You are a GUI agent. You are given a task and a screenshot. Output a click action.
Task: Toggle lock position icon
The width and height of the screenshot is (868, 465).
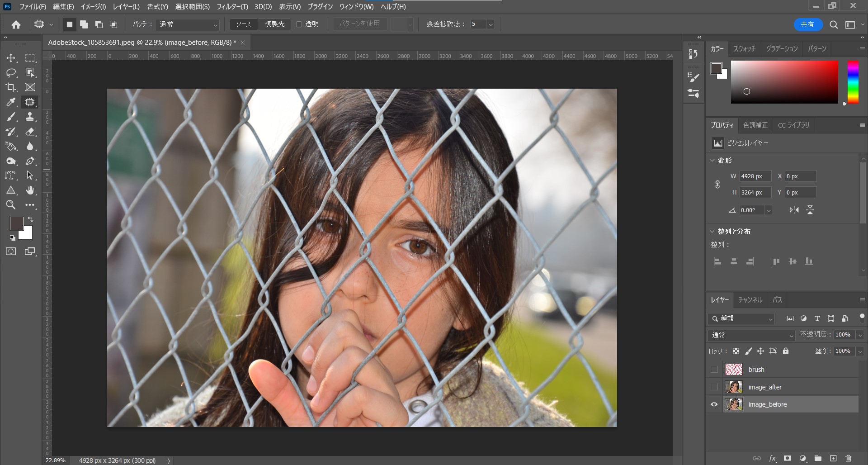(760, 351)
